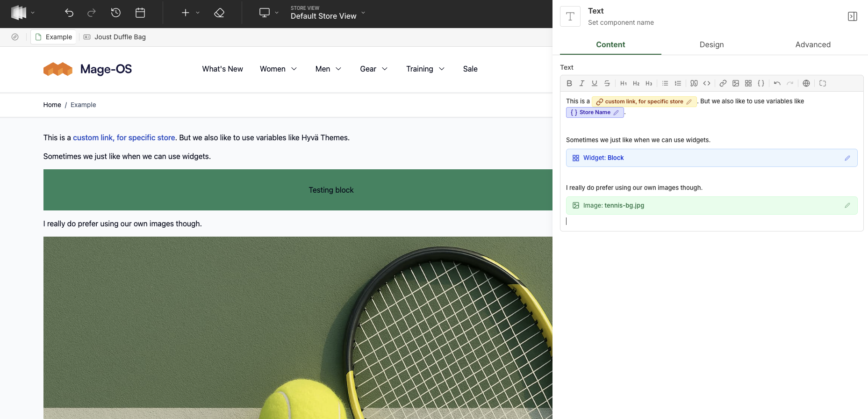Open the scheduling calendar icon
The height and width of the screenshot is (419, 868).
point(140,13)
